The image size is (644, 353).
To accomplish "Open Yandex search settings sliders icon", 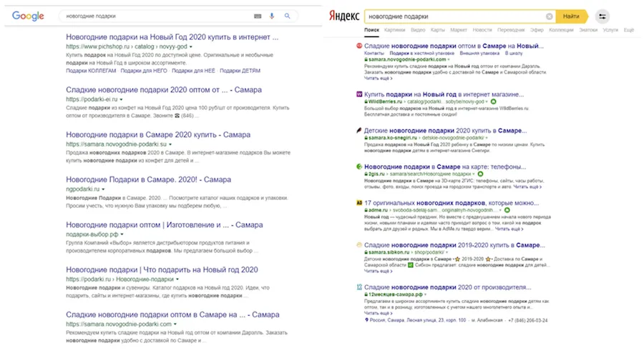I will click(x=602, y=16).
